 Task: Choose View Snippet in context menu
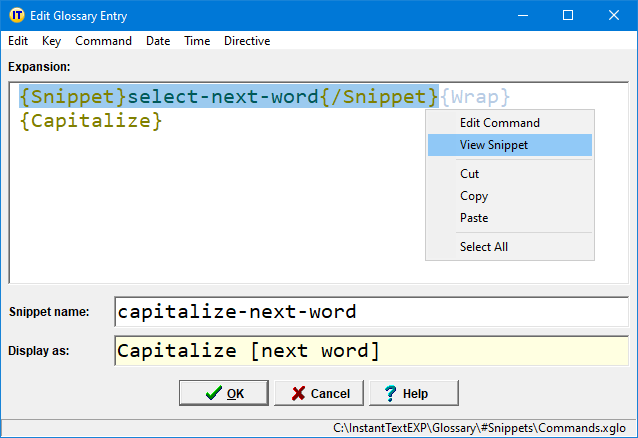[x=510, y=145]
